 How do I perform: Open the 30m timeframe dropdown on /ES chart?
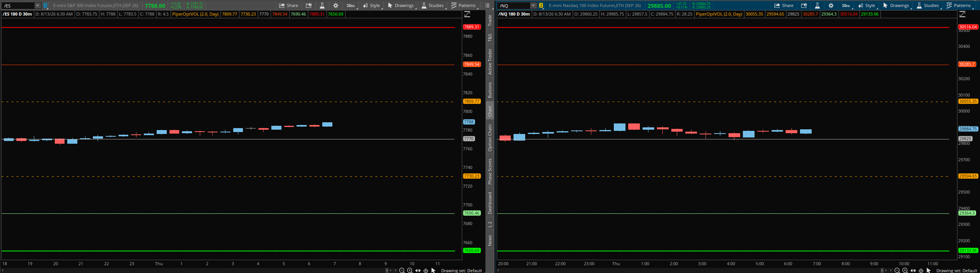click(351, 6)
